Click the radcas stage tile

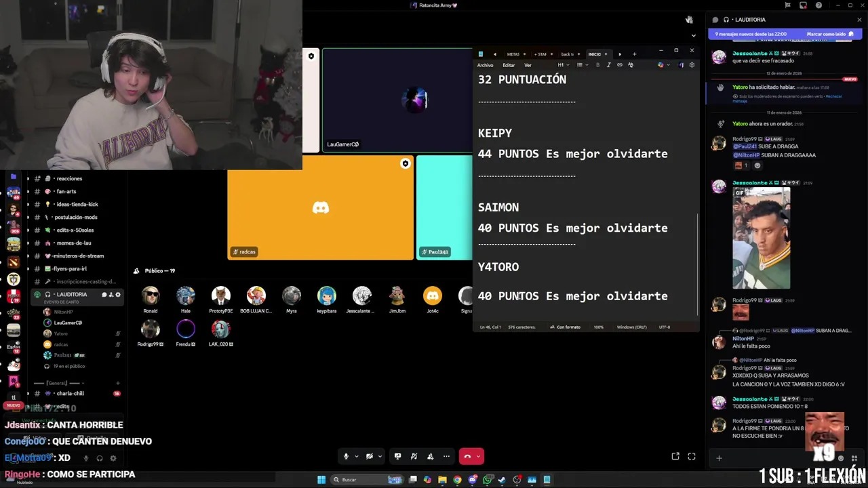click(321, 207)
